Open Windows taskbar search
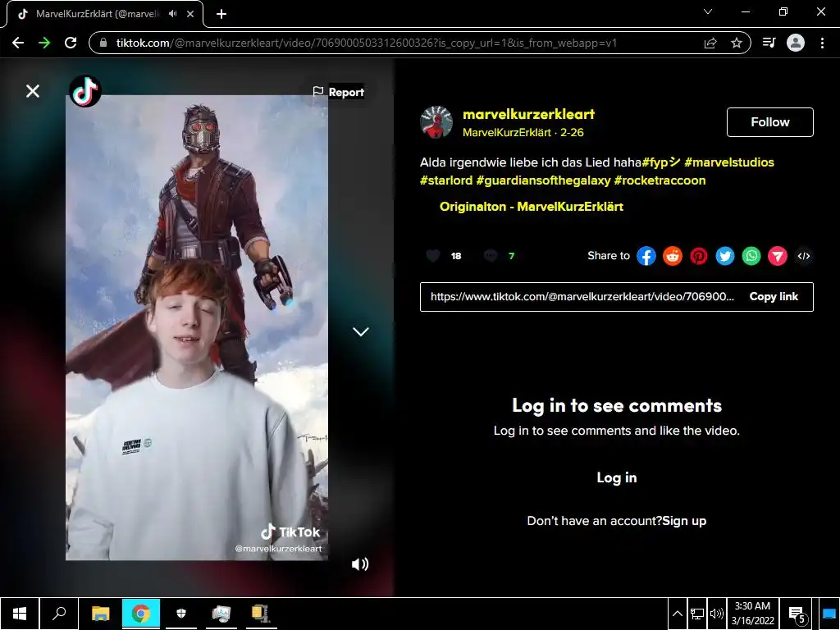The height and width of the screenshot is (630, 840). click(59, 614)
